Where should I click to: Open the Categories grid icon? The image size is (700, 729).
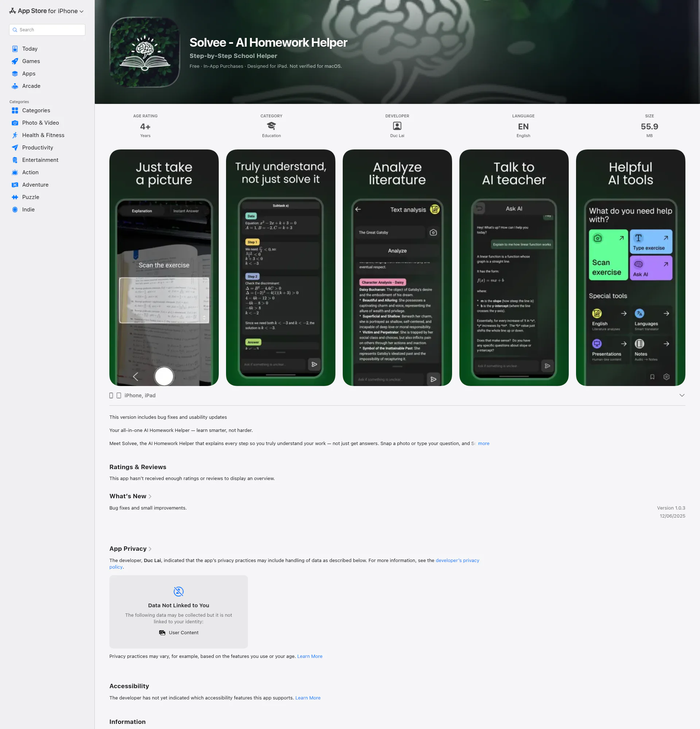(15, 110)
